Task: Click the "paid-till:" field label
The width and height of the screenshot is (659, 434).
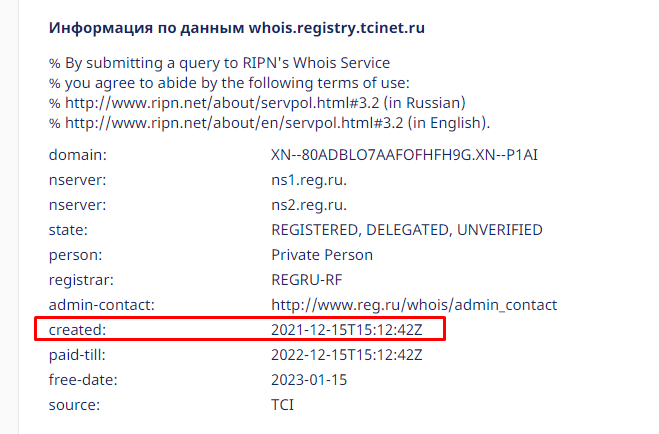Action: (77, 355)
